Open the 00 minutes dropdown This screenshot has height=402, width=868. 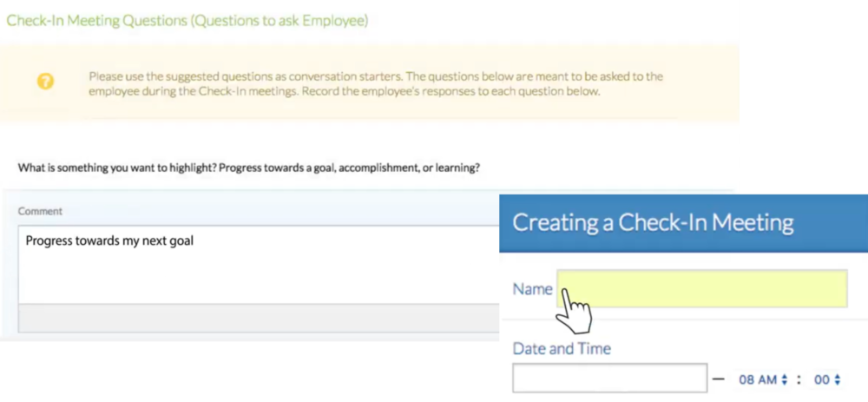pyautogui.click(x=827, y=379)
